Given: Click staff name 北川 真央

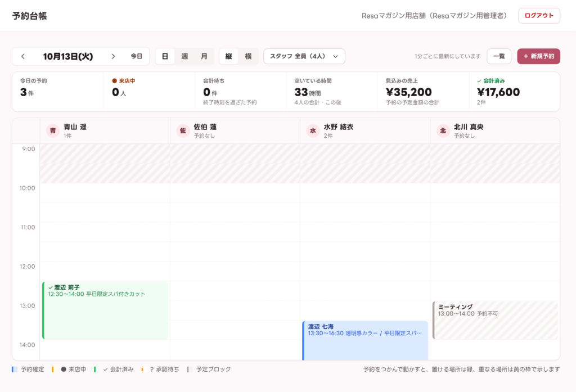Looking at the screenshot, I should coord(469,127).
